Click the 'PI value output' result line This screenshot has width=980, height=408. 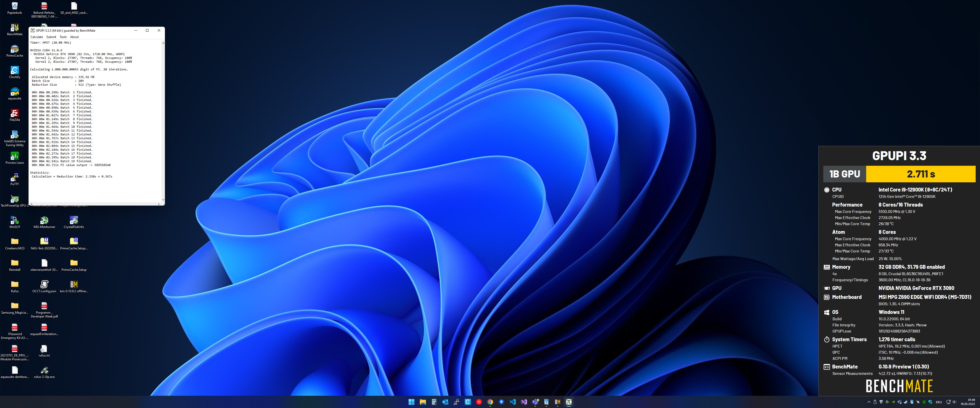pyautogui.click(x=71, y=165)
